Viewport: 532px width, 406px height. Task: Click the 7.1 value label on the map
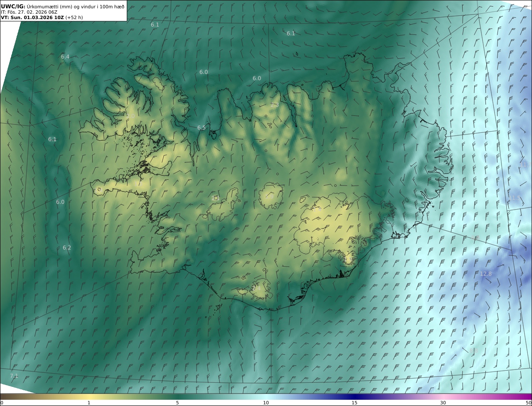(x=14, y=376)
